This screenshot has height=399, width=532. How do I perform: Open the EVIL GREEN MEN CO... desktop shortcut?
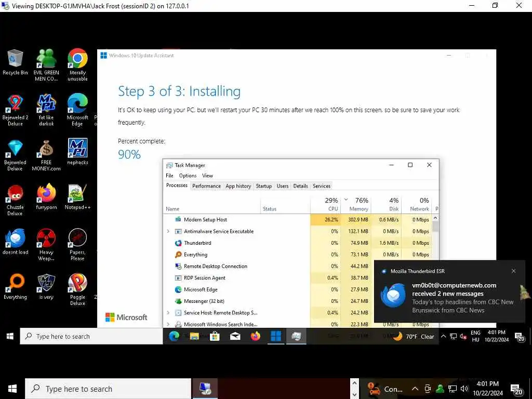coord(46,64)
